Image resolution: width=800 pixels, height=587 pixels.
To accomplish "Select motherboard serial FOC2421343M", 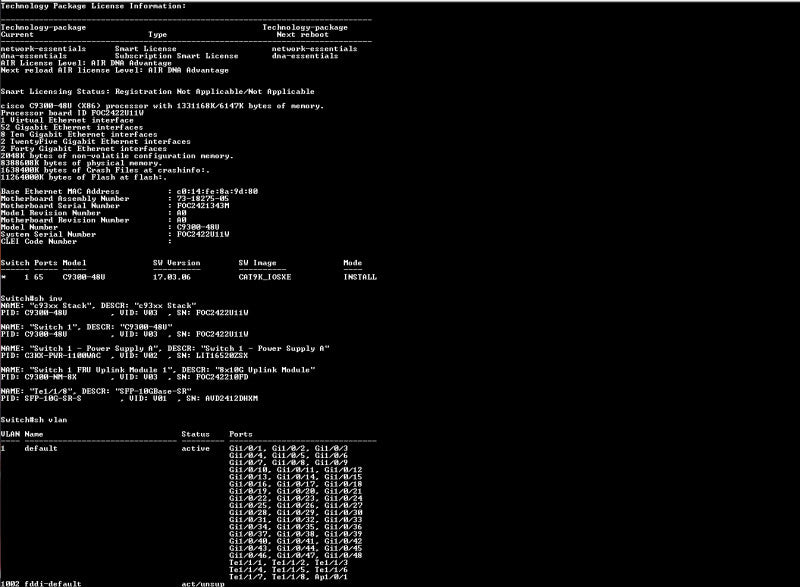I will 203,206.
